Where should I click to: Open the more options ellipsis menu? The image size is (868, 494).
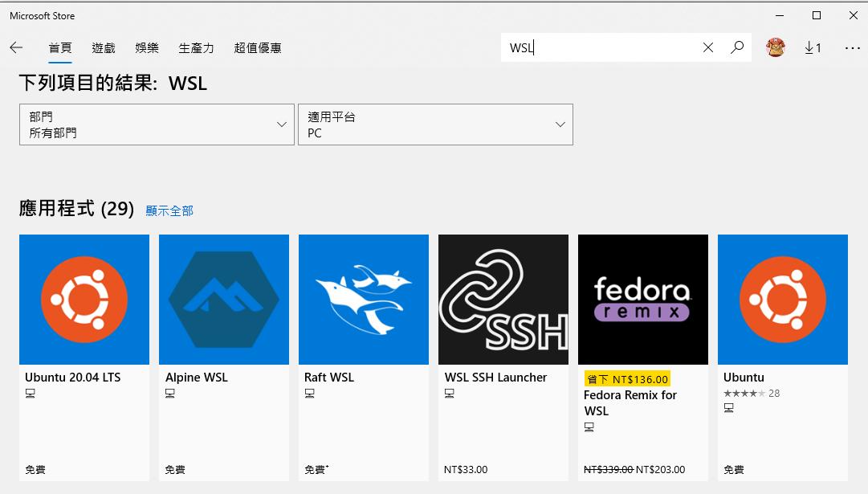coord(853,48)
